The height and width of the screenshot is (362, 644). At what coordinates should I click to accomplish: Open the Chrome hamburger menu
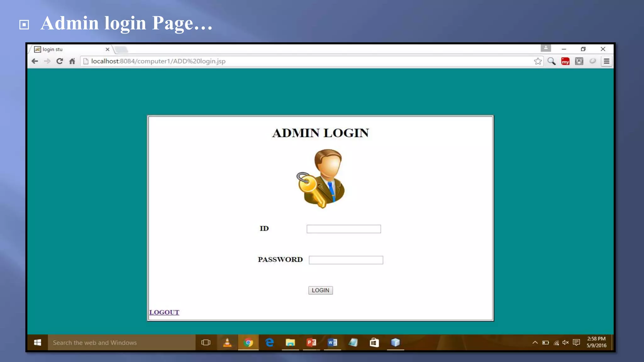607,61
